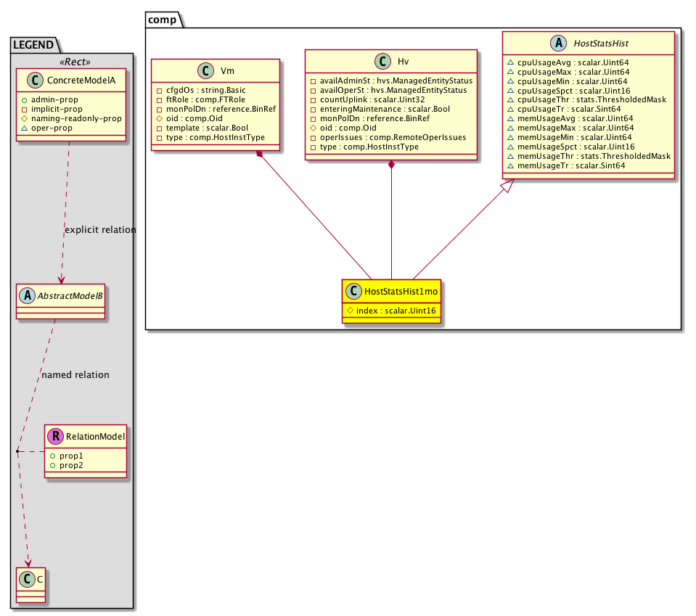Click the legend class C icon

click(x=25, y=580)
